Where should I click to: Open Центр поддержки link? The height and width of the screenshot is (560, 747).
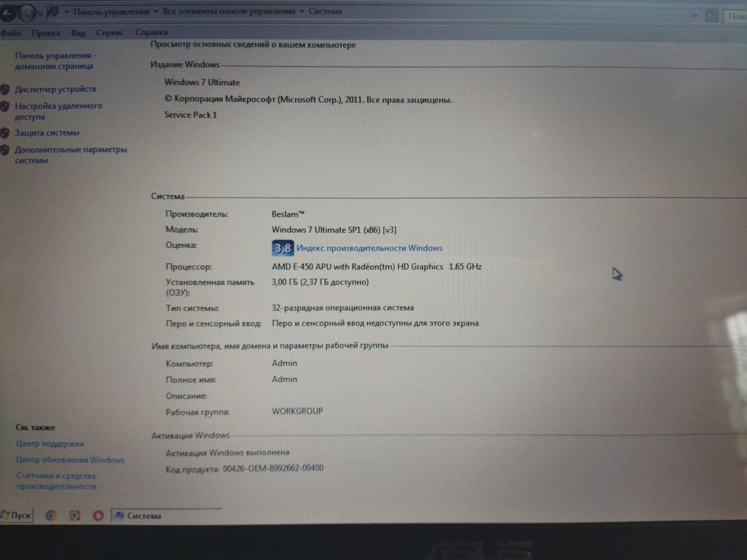pyautogui.click(x=50, y=444)
